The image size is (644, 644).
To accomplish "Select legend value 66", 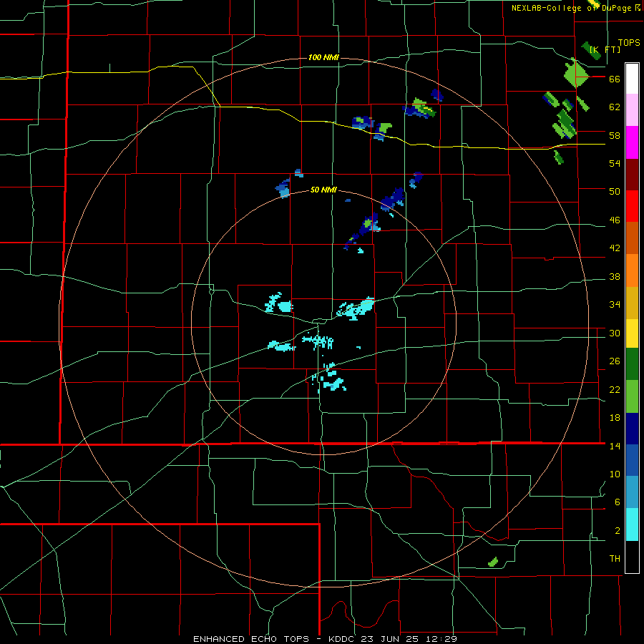I will tap(615, 79).
